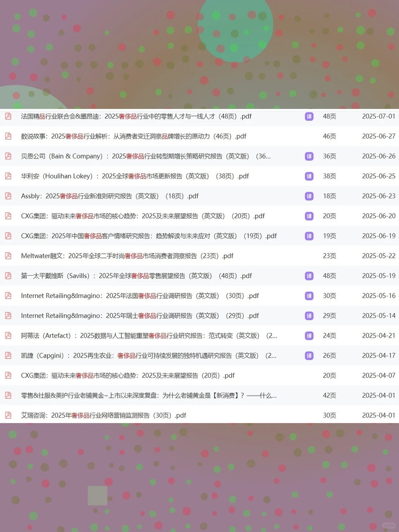The height and width of the screenshot is (532, 399).
Task: Click page count 46页
Action: point(330,136)
